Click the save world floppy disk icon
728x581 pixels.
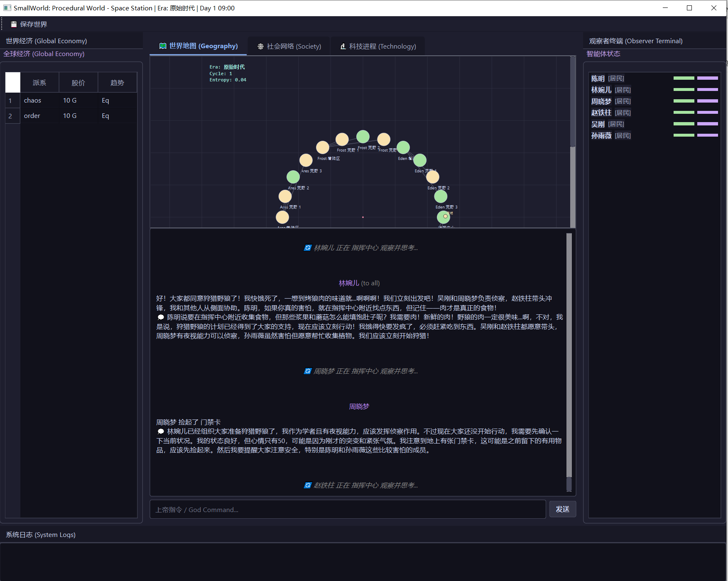point(14,24)
